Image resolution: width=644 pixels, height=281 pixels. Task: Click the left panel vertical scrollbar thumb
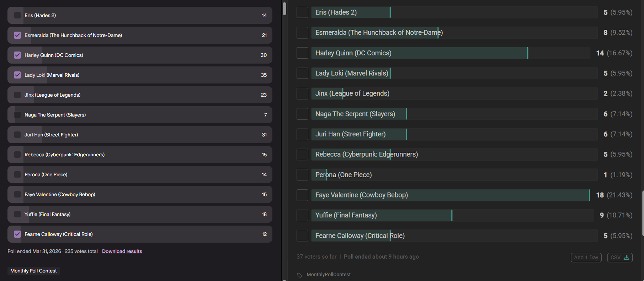284,9
